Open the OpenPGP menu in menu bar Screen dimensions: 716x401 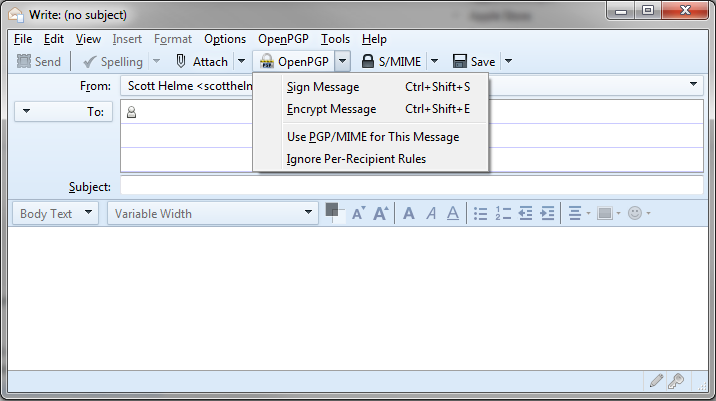(283, 39)
